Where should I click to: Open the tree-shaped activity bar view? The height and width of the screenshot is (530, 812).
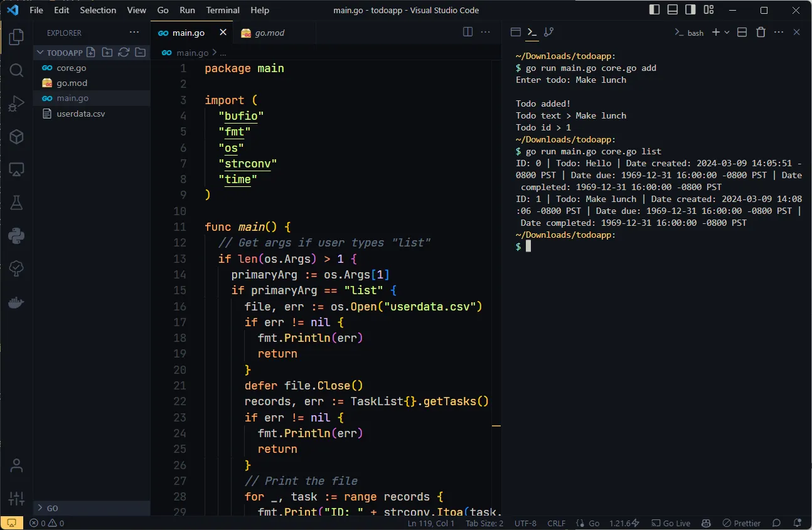coord(16,269)
